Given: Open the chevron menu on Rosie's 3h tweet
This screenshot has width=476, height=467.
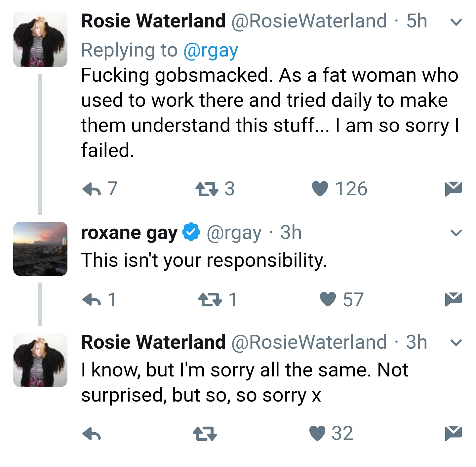Looking at the screenshot, I should tap(456, 343).
